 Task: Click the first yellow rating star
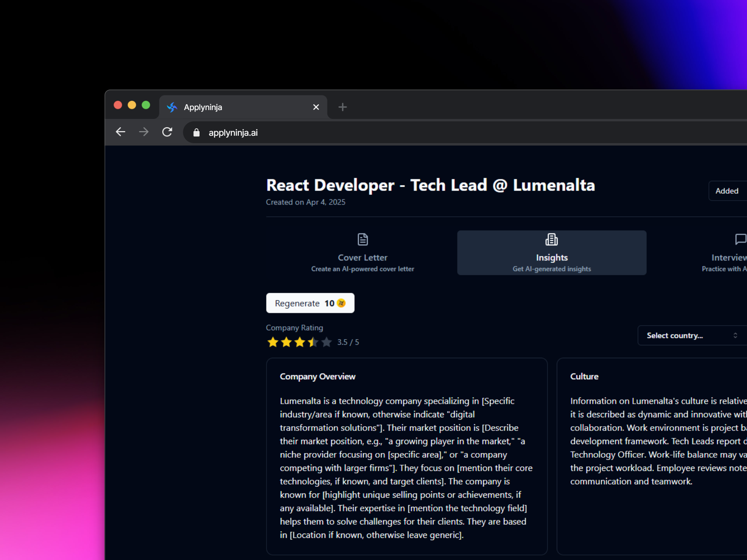coord(273,342)
